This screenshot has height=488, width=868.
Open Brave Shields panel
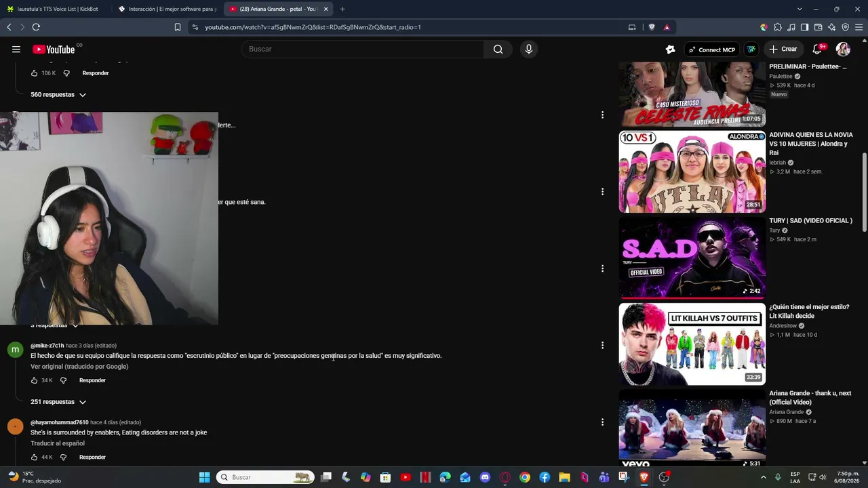tap(652, 27)
